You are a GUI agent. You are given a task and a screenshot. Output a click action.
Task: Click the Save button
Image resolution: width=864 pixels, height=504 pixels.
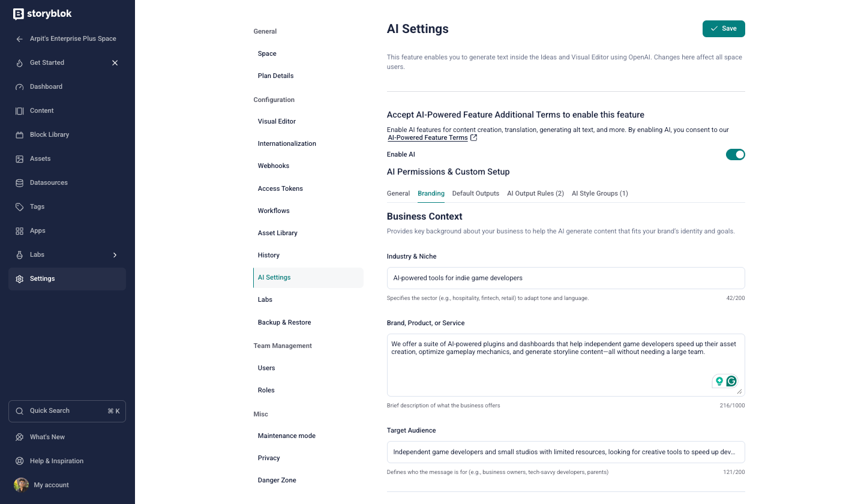724,29
